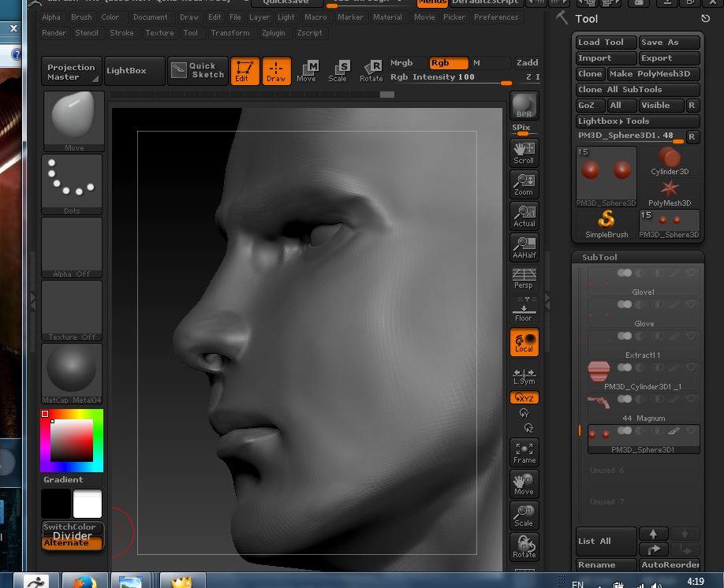Click the Load Tool button
The width and height of the screenshot is (724, 588).
coord(606,43)
